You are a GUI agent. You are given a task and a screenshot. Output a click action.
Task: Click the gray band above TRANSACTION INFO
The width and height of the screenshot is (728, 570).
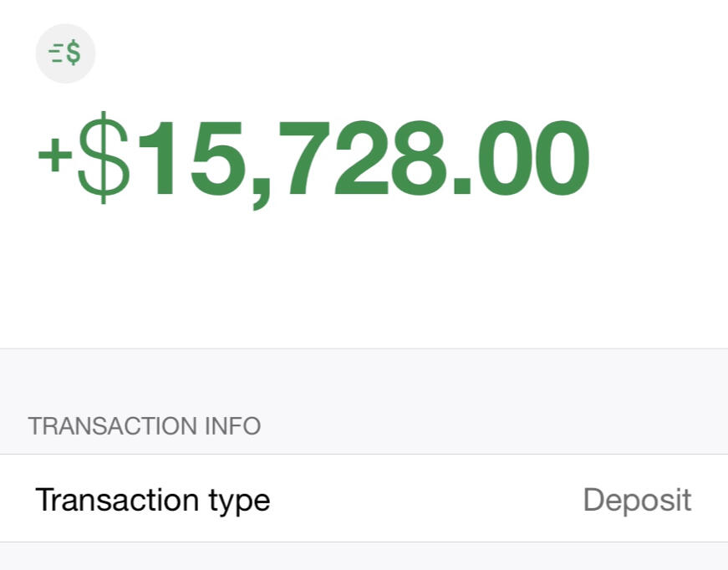click(x=364, y=380)
